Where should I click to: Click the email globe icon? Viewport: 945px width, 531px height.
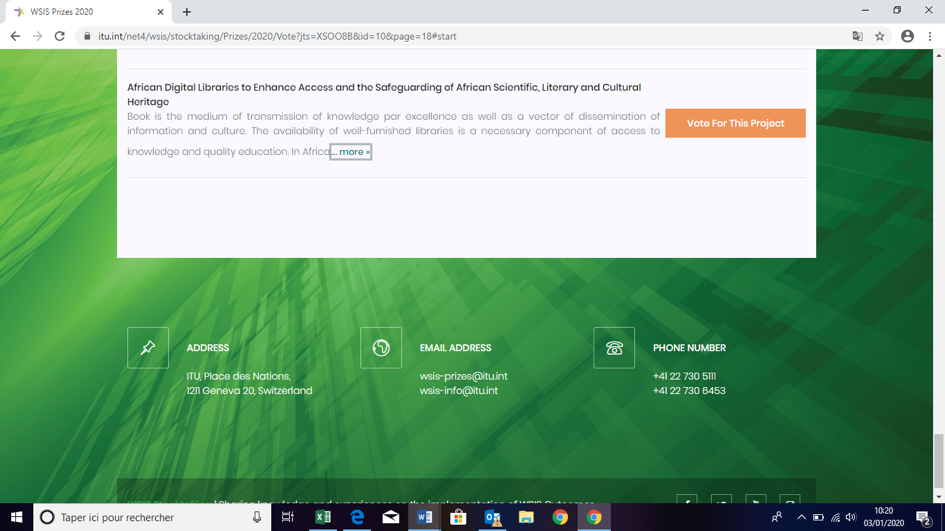coord(381,348)
